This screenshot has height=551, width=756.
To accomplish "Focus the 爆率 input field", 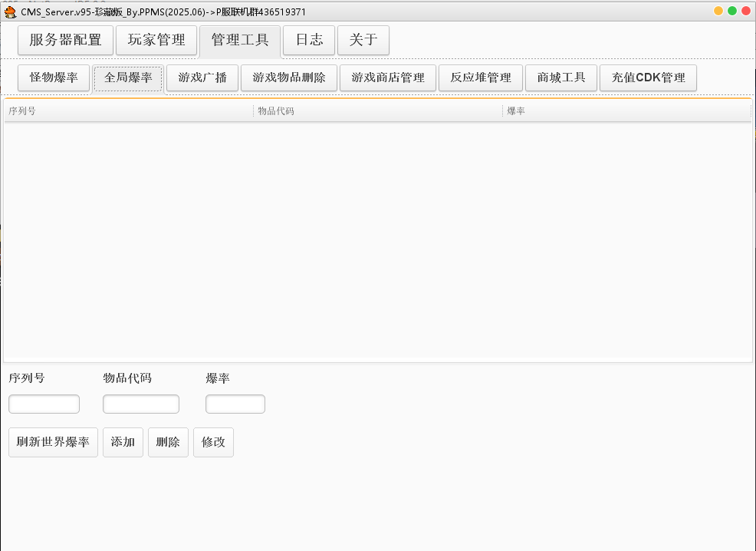I will pos(235,404).
